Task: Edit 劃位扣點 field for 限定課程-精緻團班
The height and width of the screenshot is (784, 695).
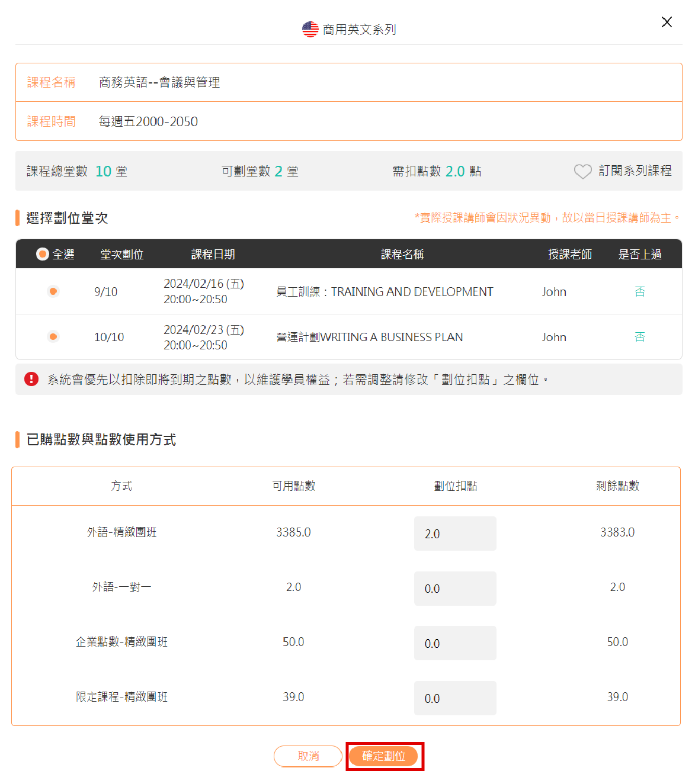Action: [x=455, y=698]
